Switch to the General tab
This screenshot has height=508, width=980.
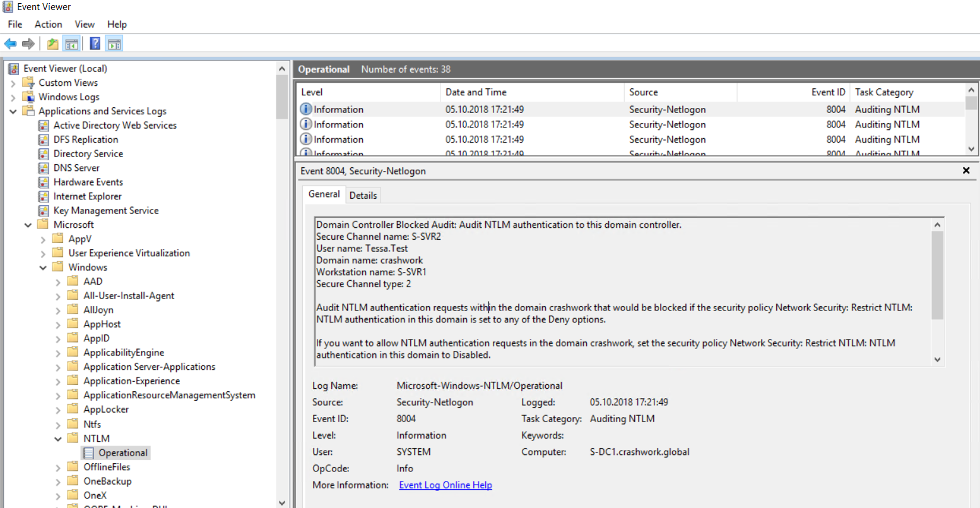tap(324, 194)
